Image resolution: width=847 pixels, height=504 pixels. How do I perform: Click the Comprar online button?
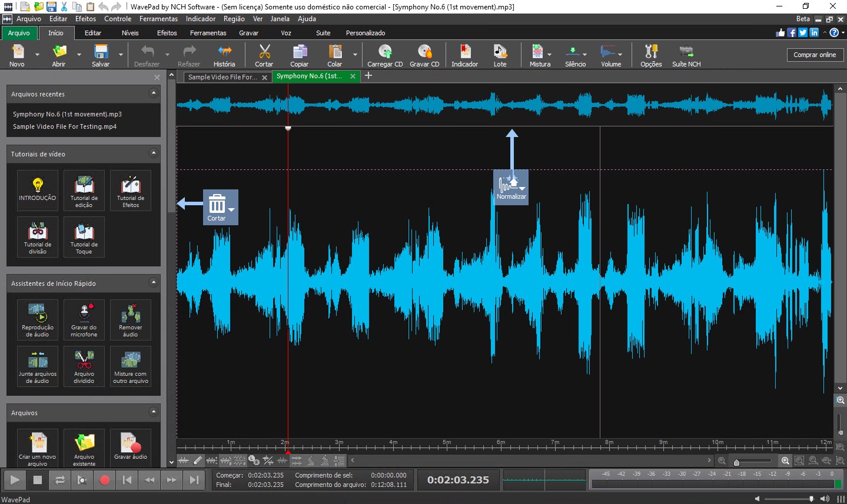click(815, 54)
